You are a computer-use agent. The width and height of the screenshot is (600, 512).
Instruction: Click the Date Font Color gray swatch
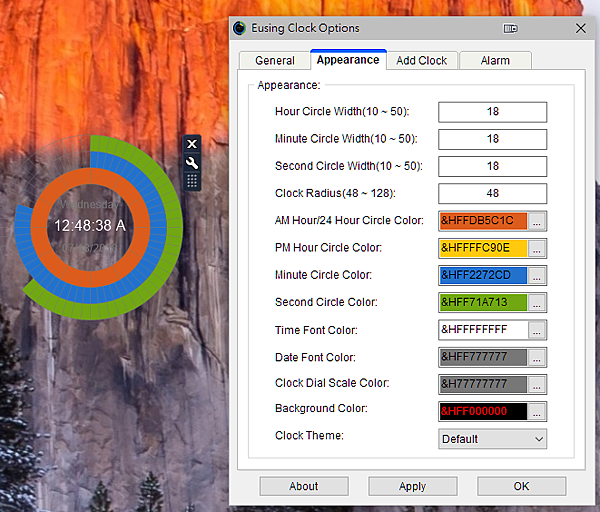pyautogui.click(x=483, y=357)
